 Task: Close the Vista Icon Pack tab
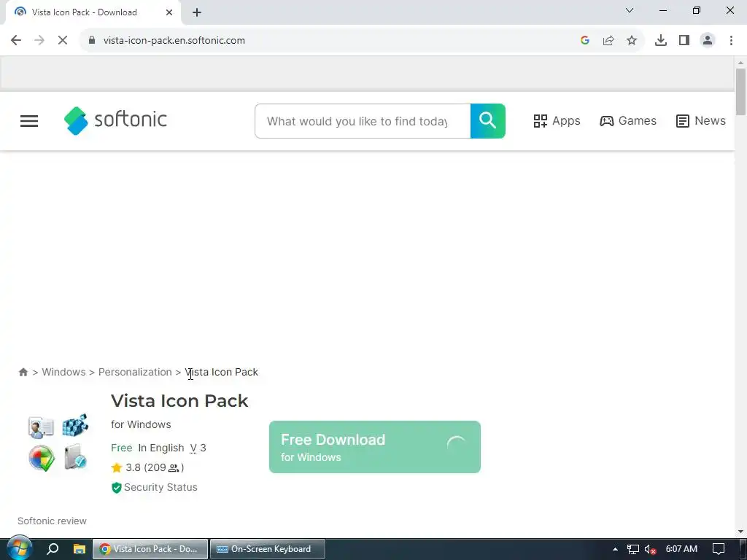point(169,12)
